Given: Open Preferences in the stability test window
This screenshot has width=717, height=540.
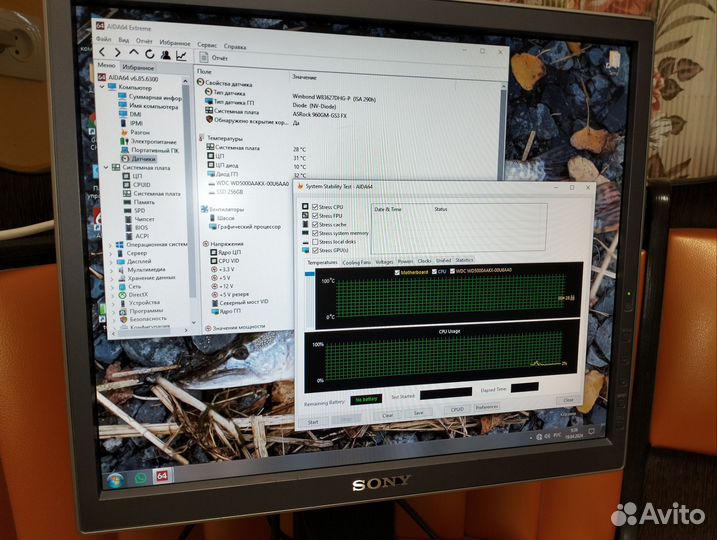Looking at the screenshot, I should click(x=487, y=407).
